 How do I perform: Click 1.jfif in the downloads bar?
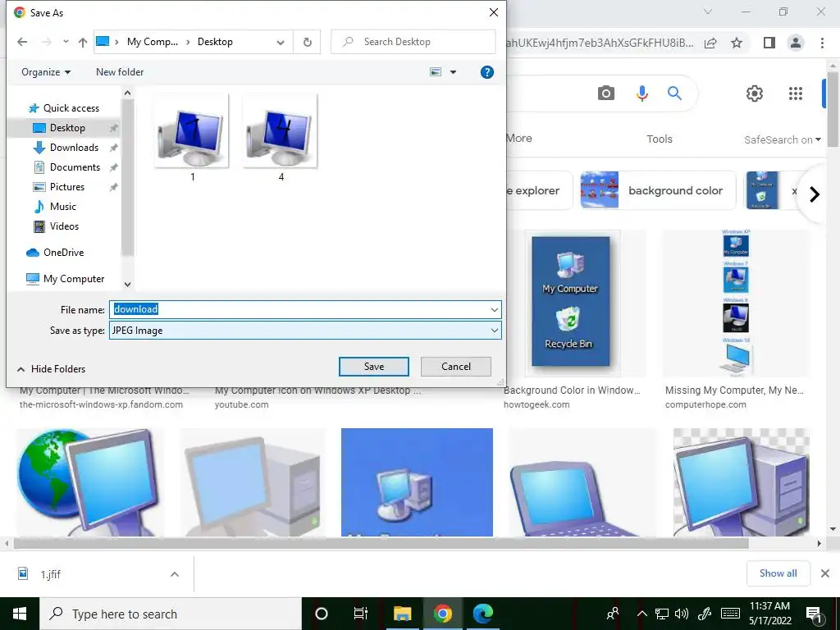pyautogui.click(x=50, y=574)
